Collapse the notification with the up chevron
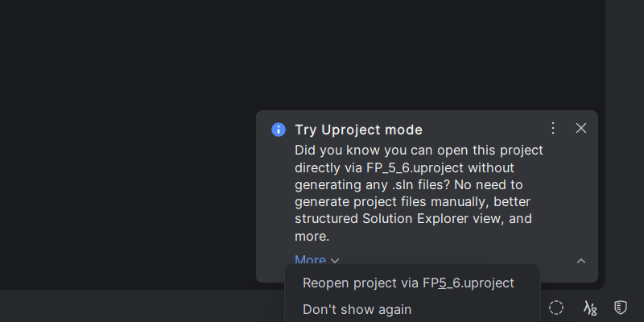 click(581, 261)
